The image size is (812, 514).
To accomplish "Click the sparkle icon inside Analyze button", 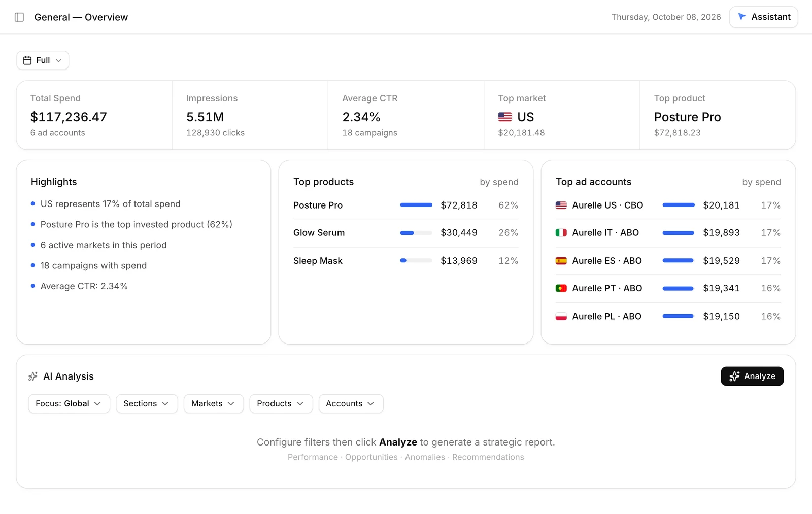I will click(x=734, y=376).
